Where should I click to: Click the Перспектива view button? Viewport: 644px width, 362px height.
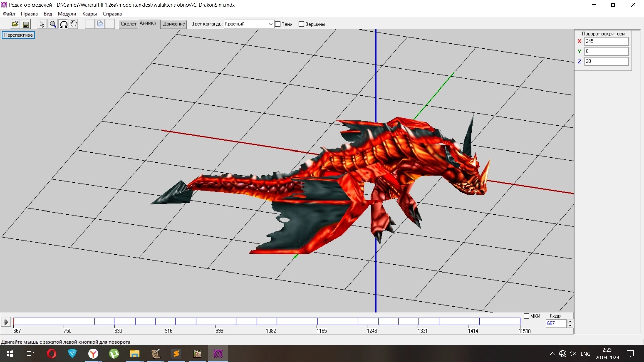(18, 35)
